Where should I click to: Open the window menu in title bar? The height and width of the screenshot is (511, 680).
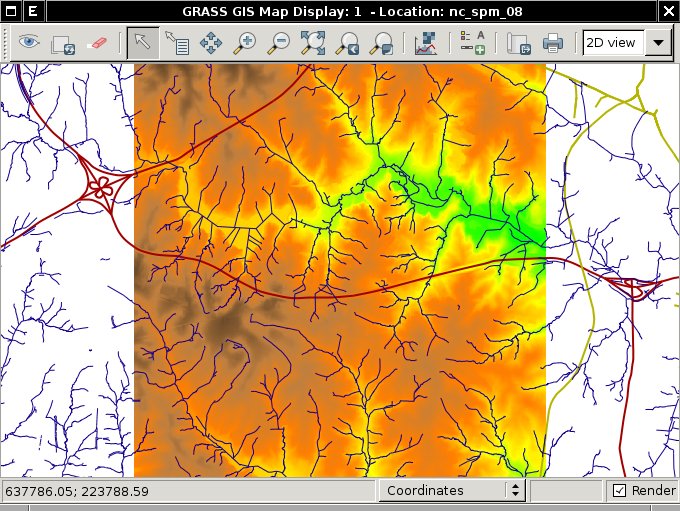coord(10,12)
